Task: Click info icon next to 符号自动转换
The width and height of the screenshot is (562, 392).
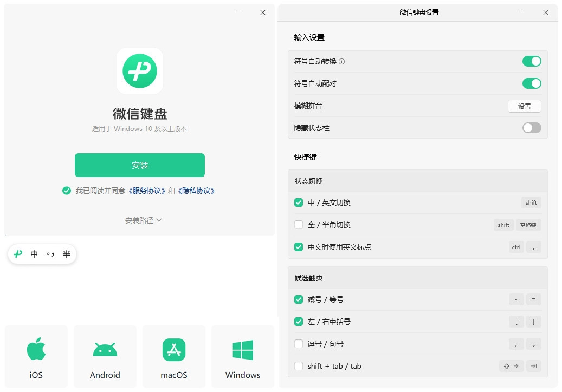Action: click(341, 62)
